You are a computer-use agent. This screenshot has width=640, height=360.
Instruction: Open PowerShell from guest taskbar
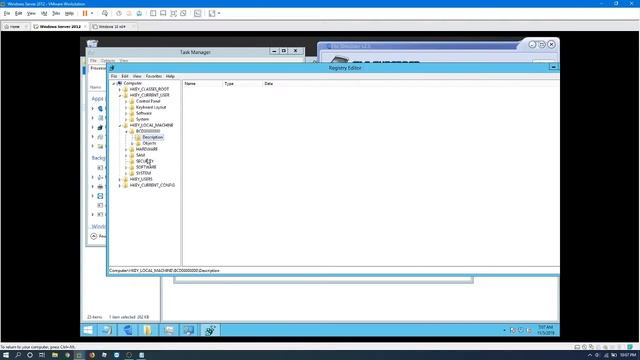point(128,330)
